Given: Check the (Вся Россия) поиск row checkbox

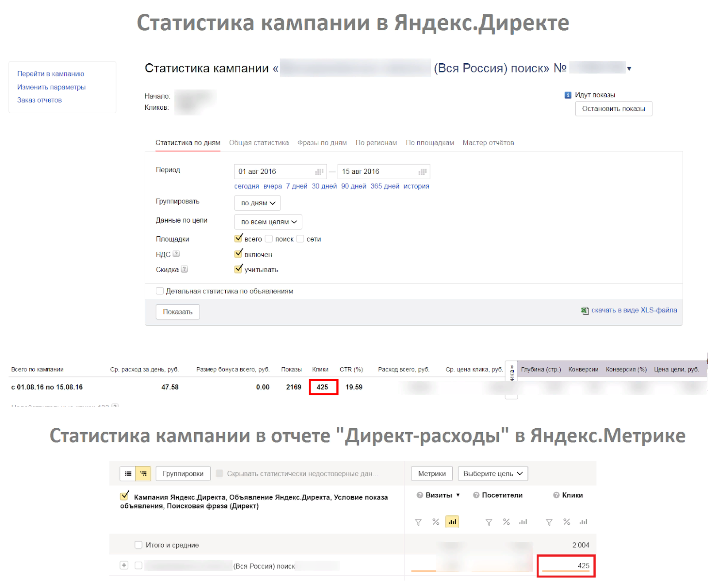Looking at the screenshot, I should (139, 565).
